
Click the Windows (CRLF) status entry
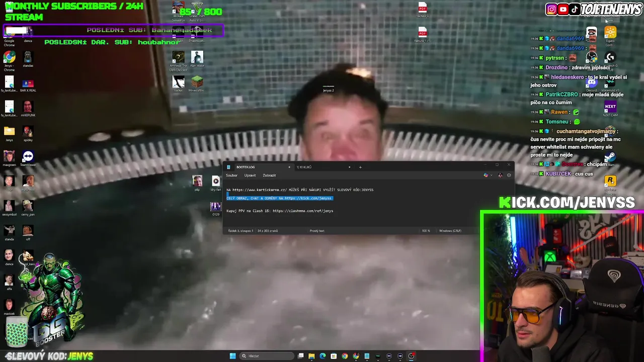(x=450, y=231)
